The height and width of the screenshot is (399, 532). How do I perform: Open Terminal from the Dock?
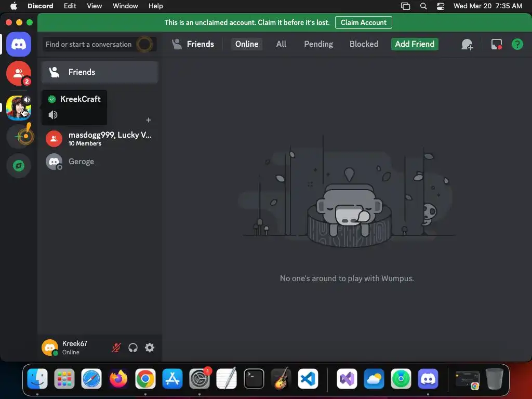pos(254,379)
